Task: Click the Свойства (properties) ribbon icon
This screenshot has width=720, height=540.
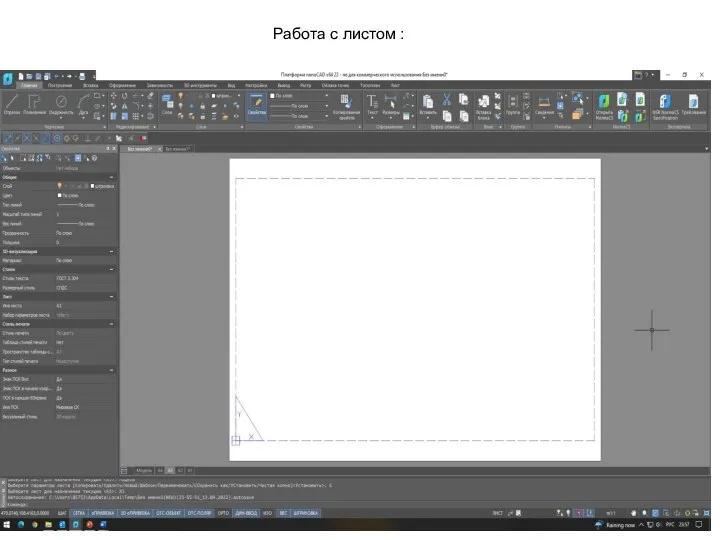Action: tap(256, 104)
